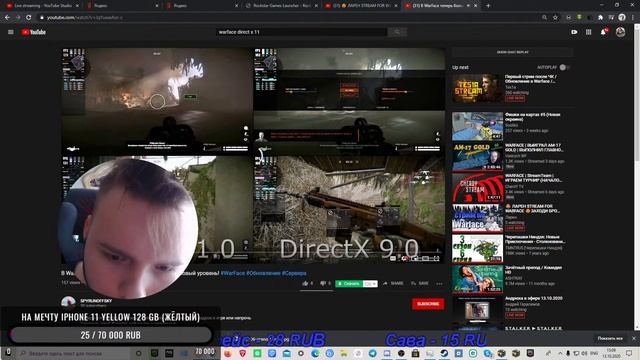
Task: Click the red SUBSCRIBE button
Action: pyautogui.click(x=428, y=304)
